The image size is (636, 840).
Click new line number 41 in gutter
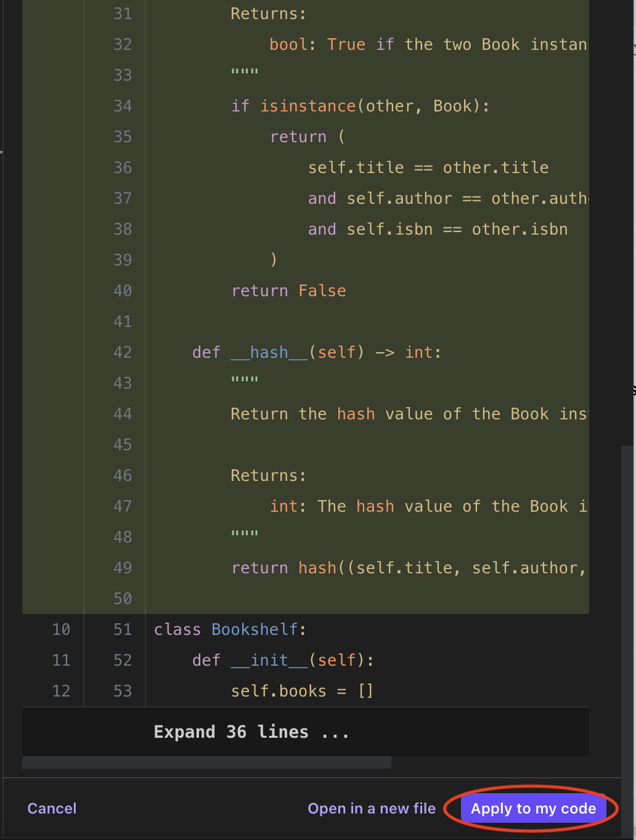[x=123, y=321]
